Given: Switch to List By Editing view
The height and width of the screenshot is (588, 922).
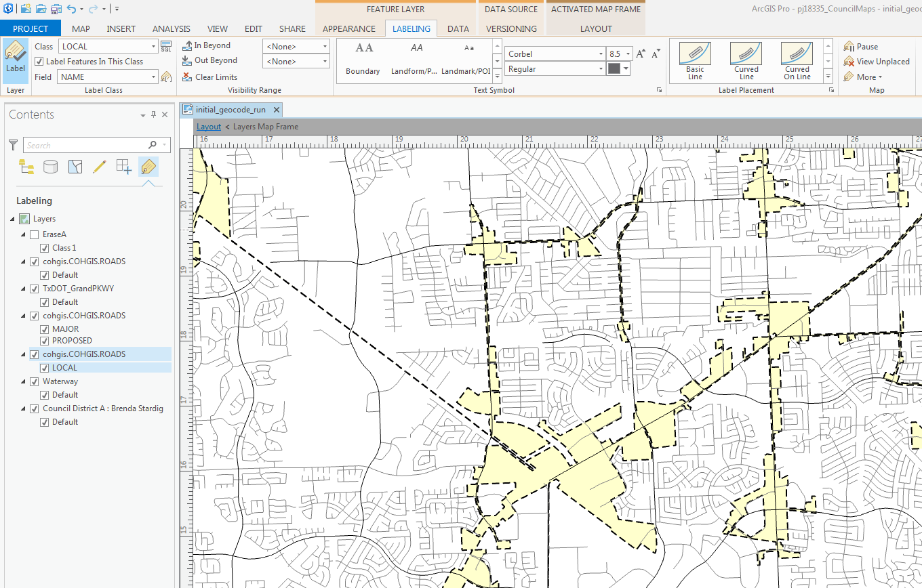Looking at the screenshot, I should pos(100,167).
